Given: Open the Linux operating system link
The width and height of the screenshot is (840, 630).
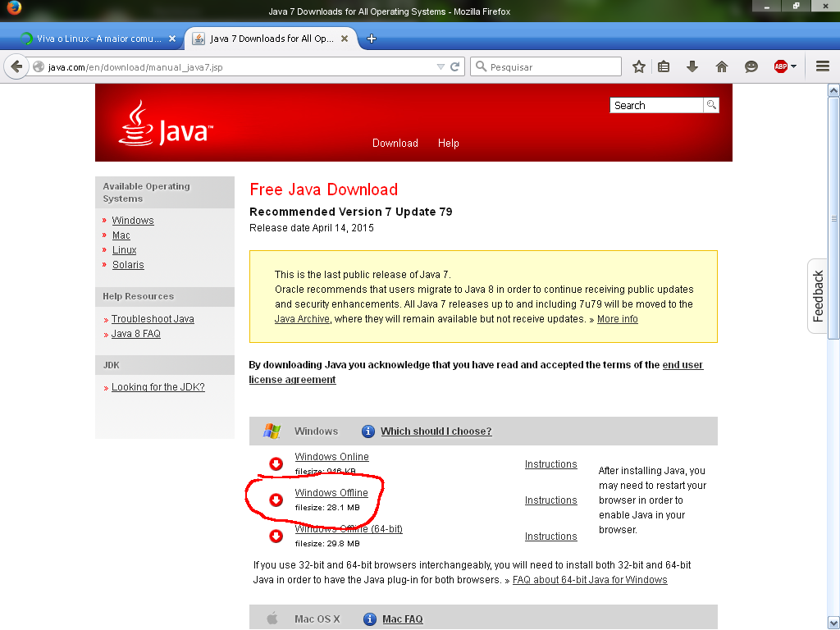Looking at the screenshot, I should pos(125,249).
